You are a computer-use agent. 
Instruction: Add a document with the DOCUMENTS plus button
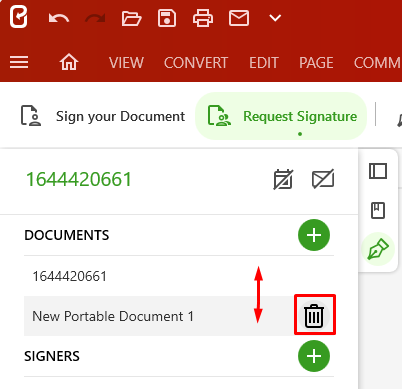tap(314, 235)
